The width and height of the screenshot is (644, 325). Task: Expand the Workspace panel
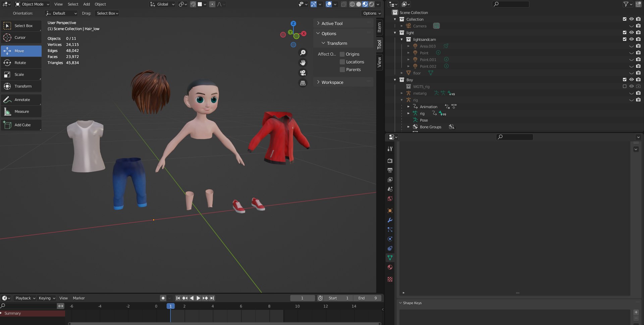(344, 82)
